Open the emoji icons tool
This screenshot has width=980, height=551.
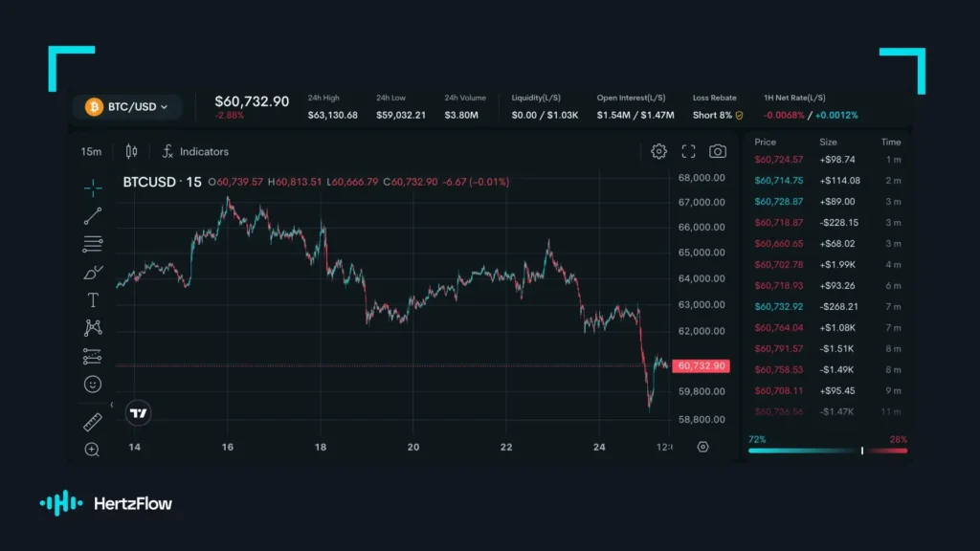[x=93, y=385]
